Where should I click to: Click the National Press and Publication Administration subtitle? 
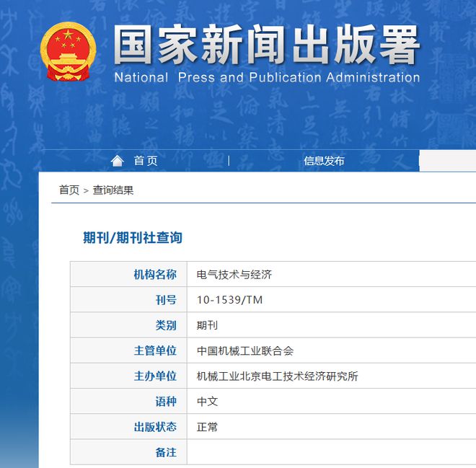(267, 78)
